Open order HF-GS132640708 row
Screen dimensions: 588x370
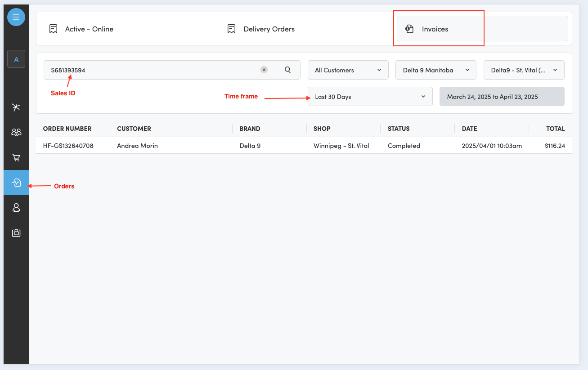[x=68, y=146]
